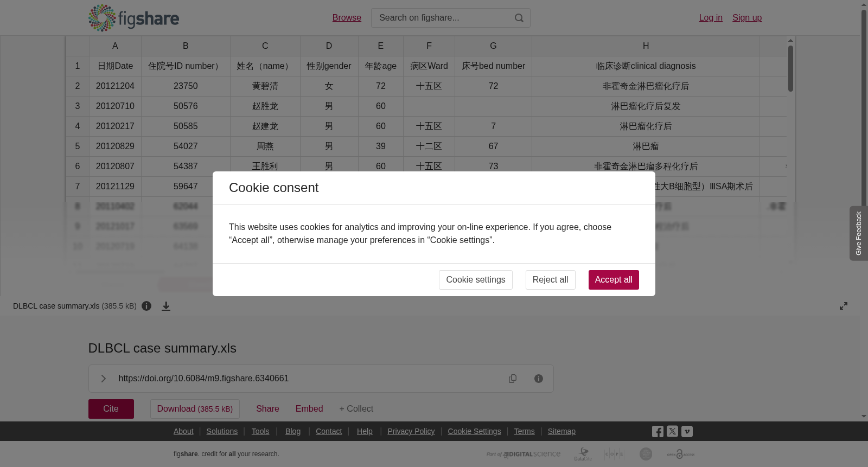Open Cookie Settings footer link
Image resolution: width=868 pixels, height=467 pixels.
click(x=474, y=431)
